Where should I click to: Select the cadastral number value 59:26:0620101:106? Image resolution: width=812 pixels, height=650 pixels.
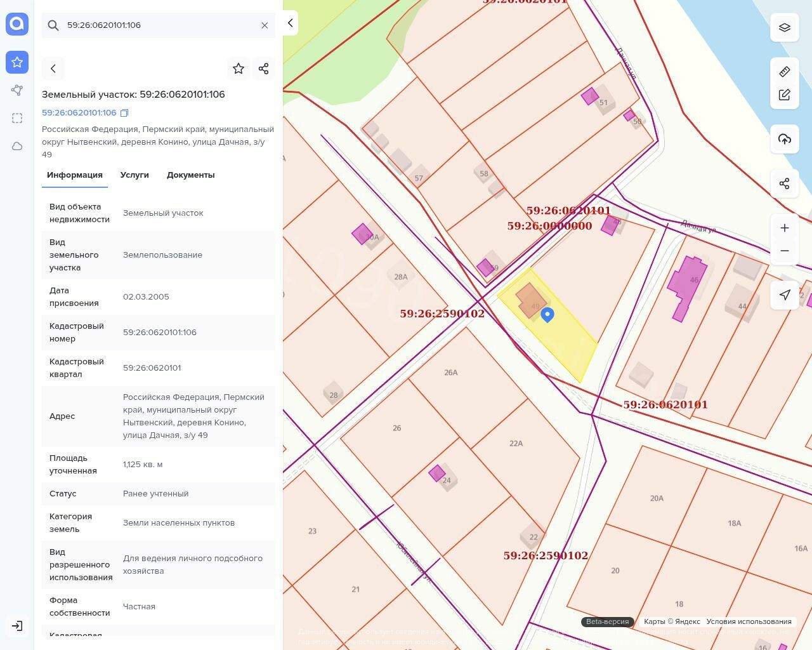[x=160, y=333]
